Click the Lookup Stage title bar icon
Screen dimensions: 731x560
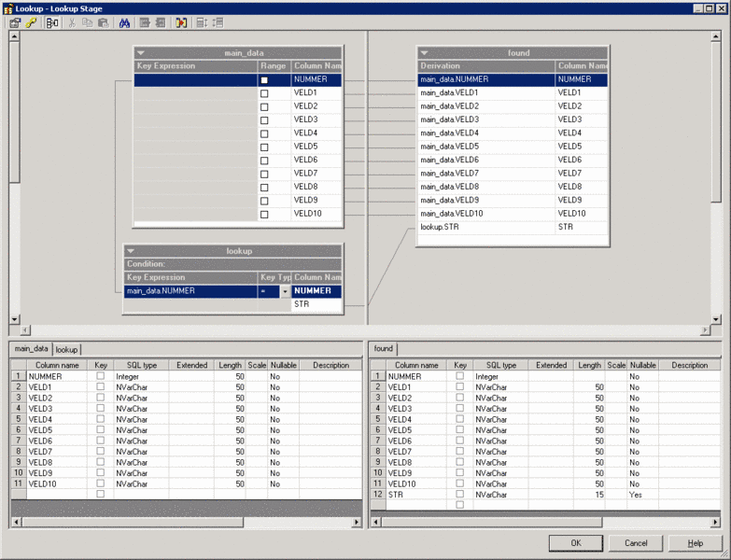pos(7,8)
